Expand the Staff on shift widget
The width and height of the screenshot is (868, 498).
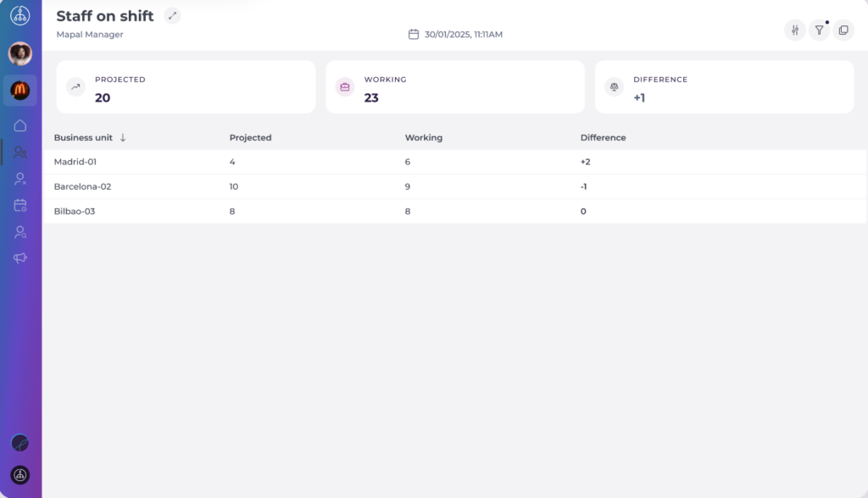[x=172, y=16]
